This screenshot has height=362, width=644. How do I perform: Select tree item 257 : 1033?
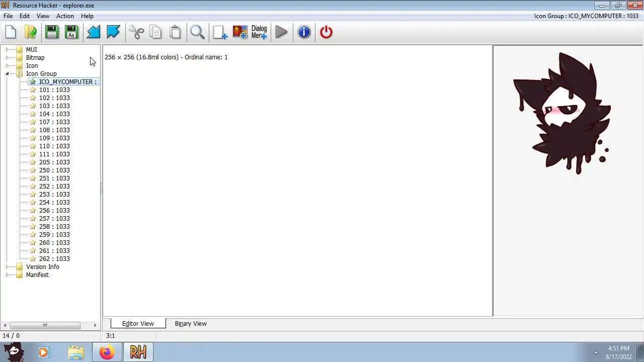pos(54,218)
